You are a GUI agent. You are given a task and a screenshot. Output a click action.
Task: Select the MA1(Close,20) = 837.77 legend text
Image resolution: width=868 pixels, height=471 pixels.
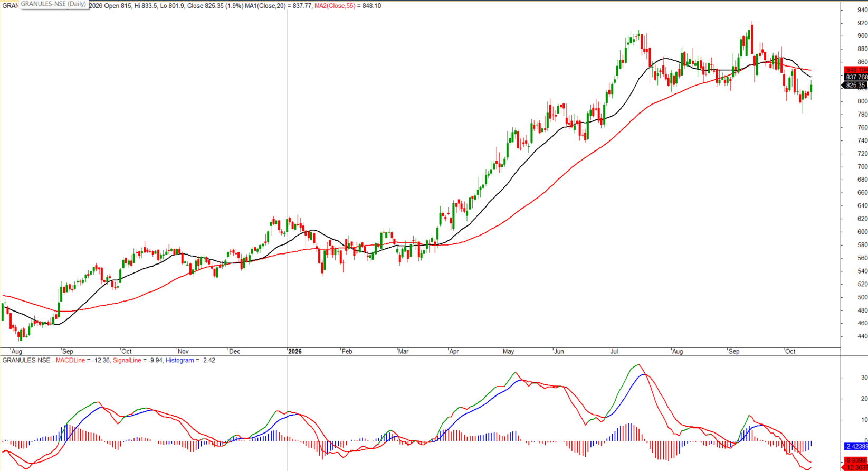point(278,6)
